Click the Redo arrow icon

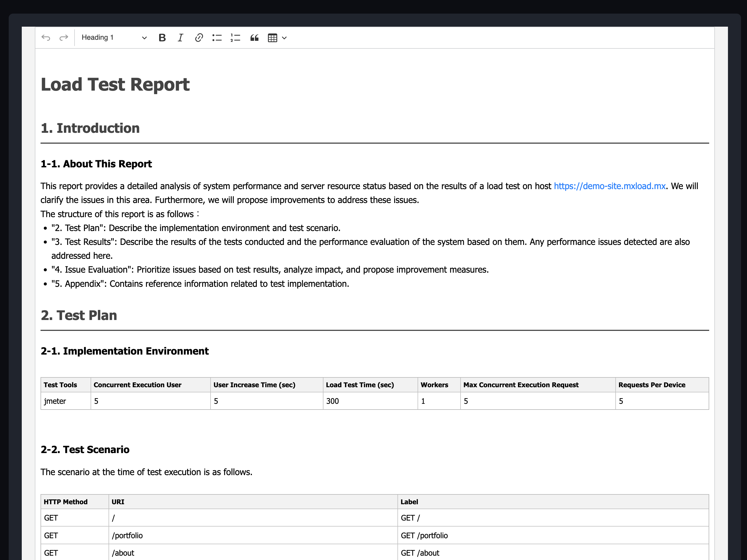63,38
